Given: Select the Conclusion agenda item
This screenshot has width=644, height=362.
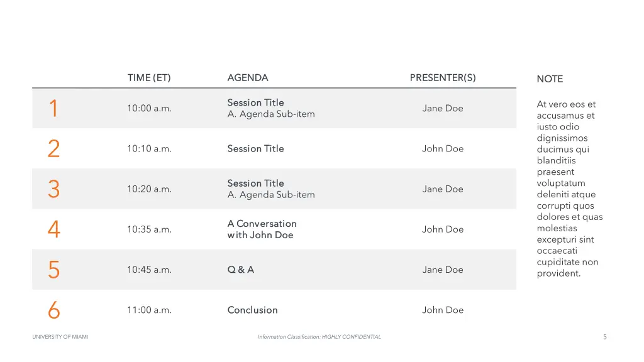Looking at the screenshot, I should point(253,310).
